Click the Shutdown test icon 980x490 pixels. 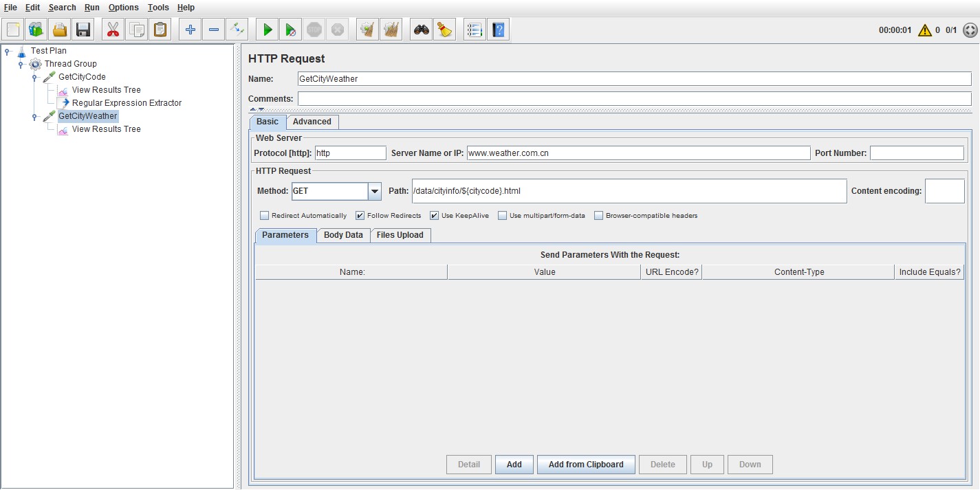[338, 30]
